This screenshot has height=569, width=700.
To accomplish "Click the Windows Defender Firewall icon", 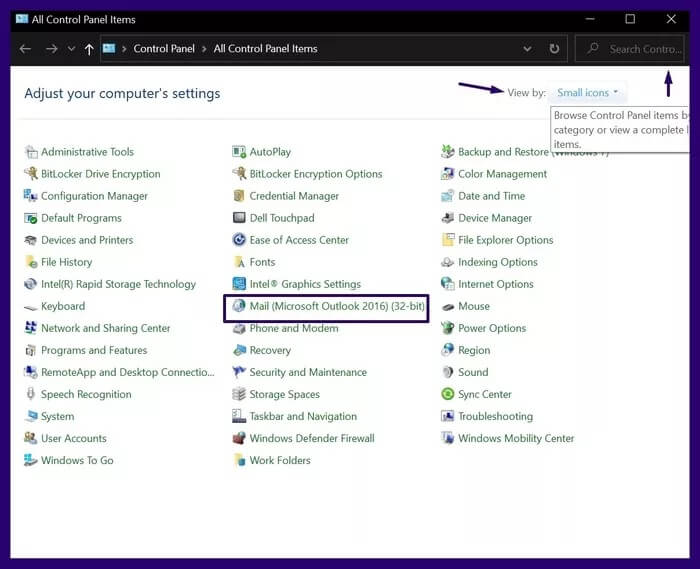I will tap(239, 438).
